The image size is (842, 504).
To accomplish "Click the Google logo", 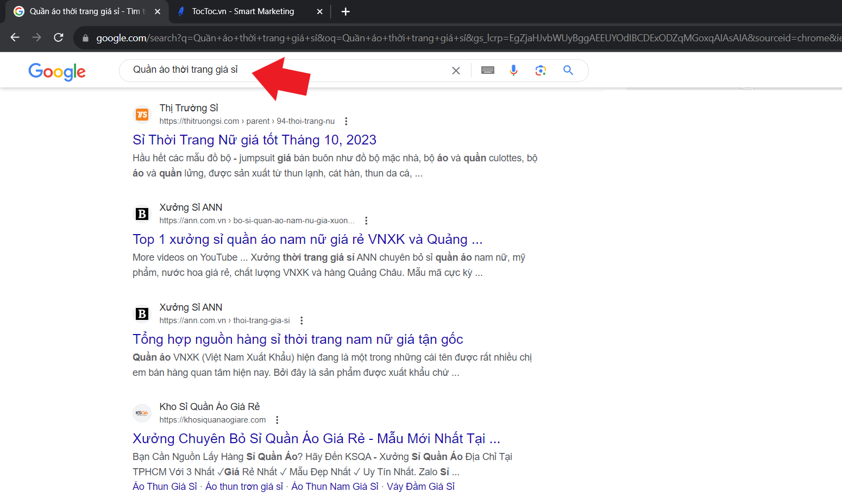I will click(57, 71).
